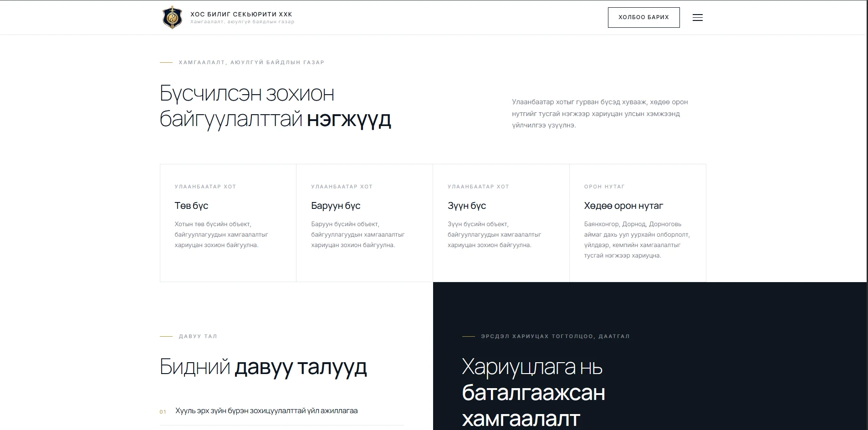The image size is (868, 430).
Task: Click list item 01 Хууль эрх зүйн
Action: (282, 411)
